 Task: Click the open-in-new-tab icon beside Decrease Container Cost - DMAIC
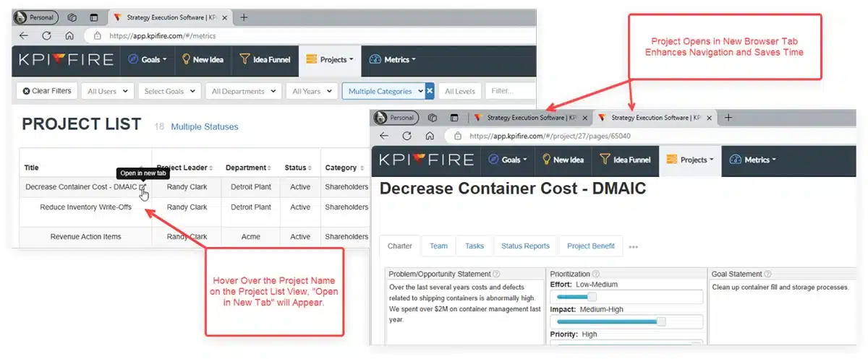[143, 187]
